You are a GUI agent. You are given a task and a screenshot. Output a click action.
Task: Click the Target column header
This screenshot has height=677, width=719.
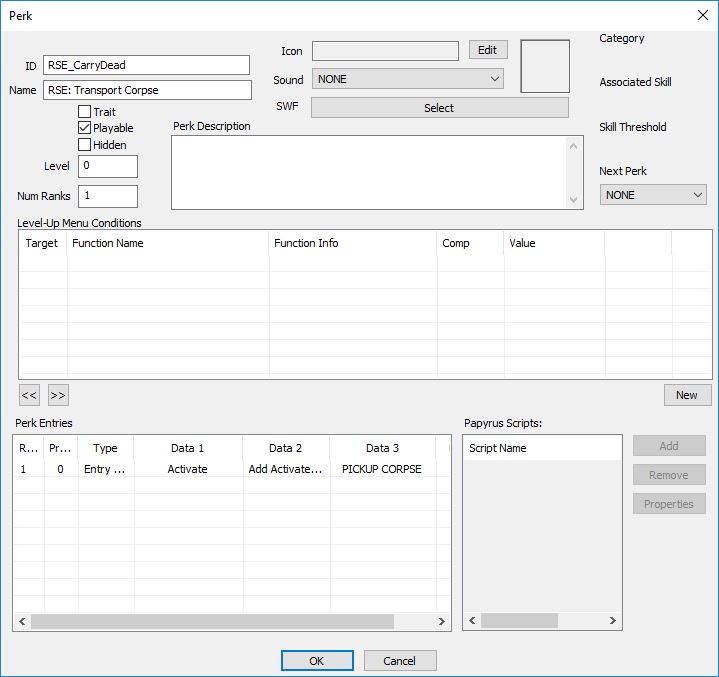click(43, 243)
